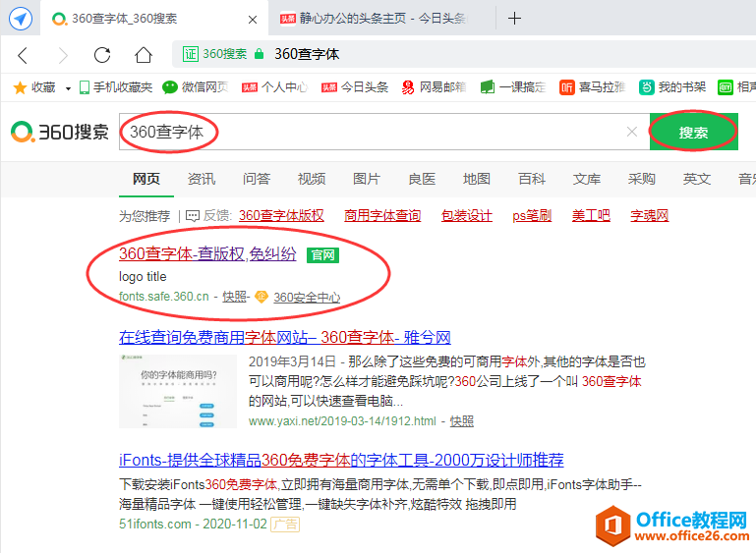Click the 360查字体版权 suggestion link
The image size is (756, 553).
281,215
